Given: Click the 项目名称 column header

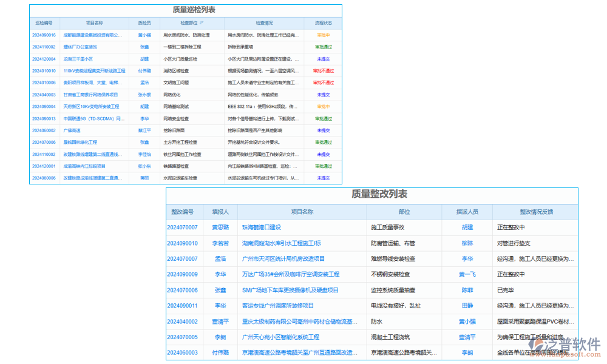Looking at the screenshot, I should 95,22.
